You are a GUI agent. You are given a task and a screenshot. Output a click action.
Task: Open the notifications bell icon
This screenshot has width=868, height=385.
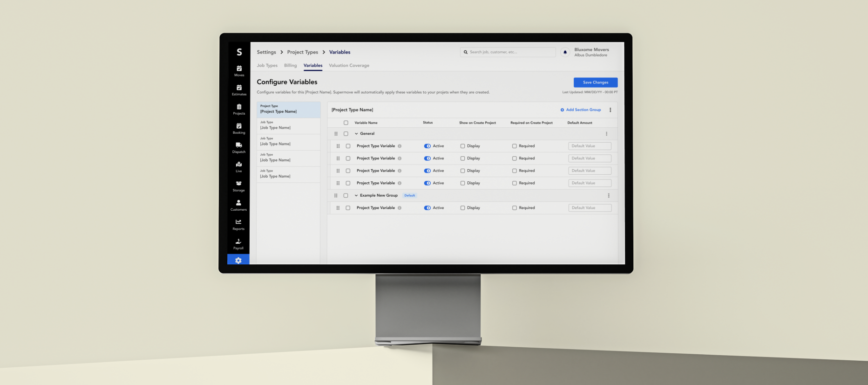(565, 52)
